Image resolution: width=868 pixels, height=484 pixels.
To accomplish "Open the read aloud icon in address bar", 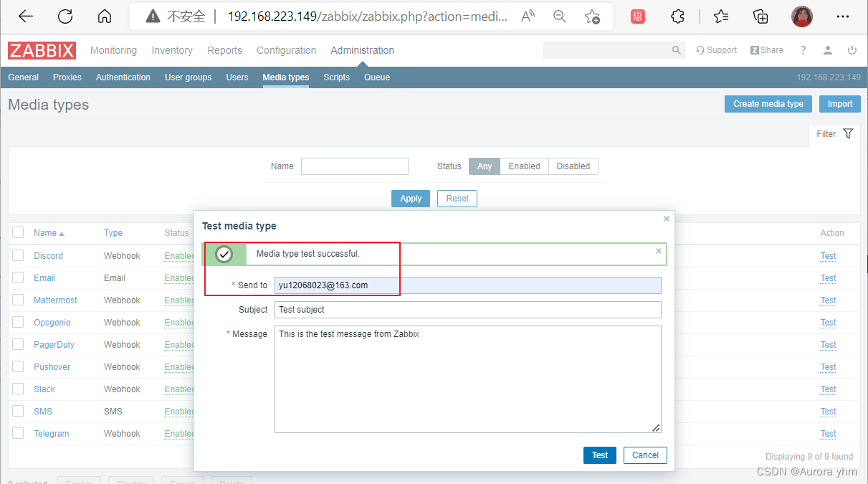I will click(x=528, y=16).
